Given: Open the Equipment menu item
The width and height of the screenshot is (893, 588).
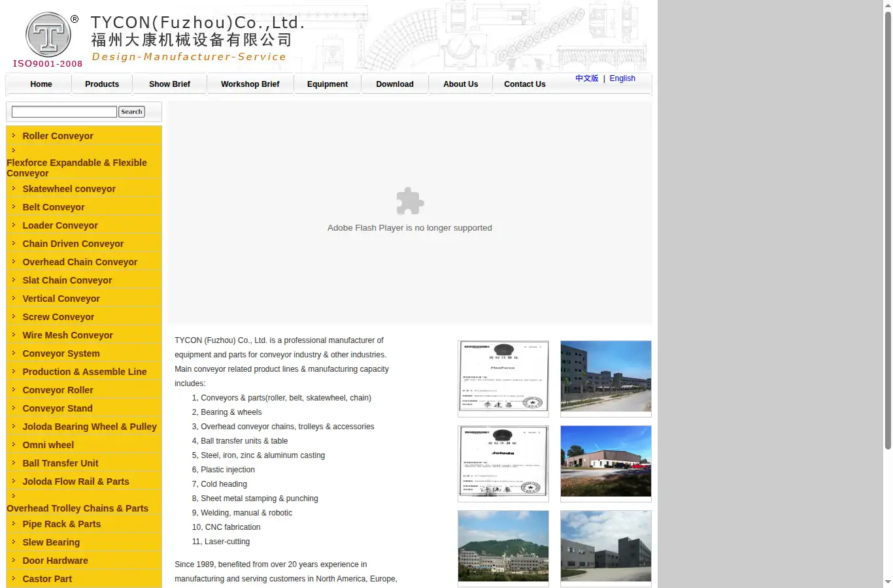Looking at the screenshot, I should (x=328, y=84).
